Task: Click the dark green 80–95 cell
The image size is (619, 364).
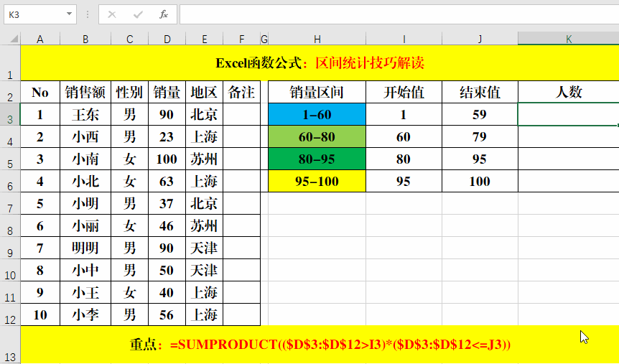Action: [317, 159]
